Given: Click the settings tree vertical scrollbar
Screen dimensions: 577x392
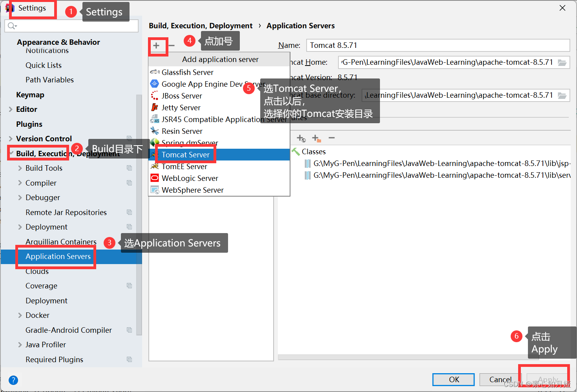Looking at the screenshot, I should point(139,215).
